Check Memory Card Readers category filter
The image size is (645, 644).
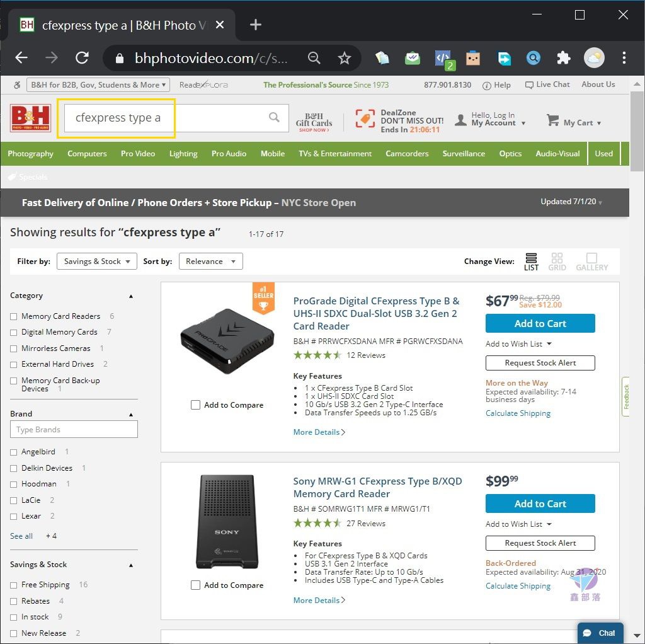point(14,316)
